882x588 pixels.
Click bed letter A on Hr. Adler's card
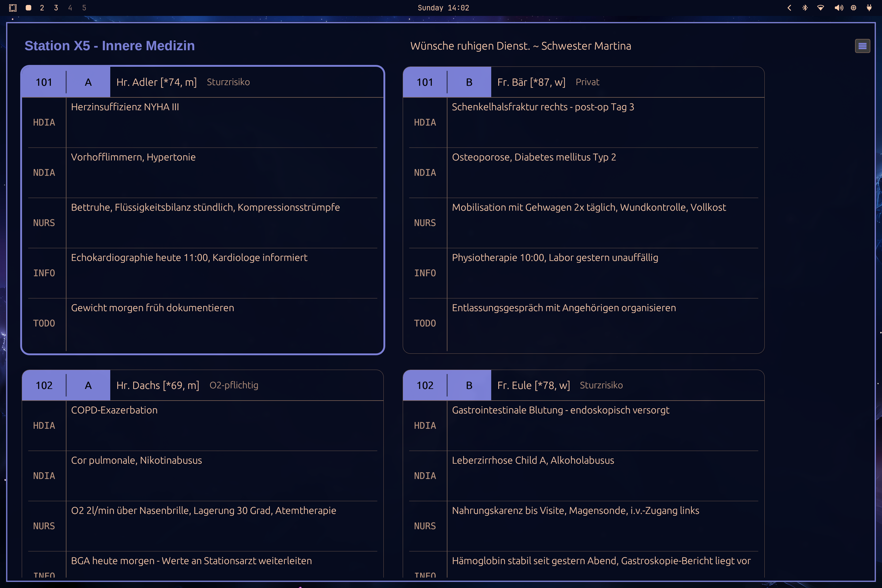[88, 82]
